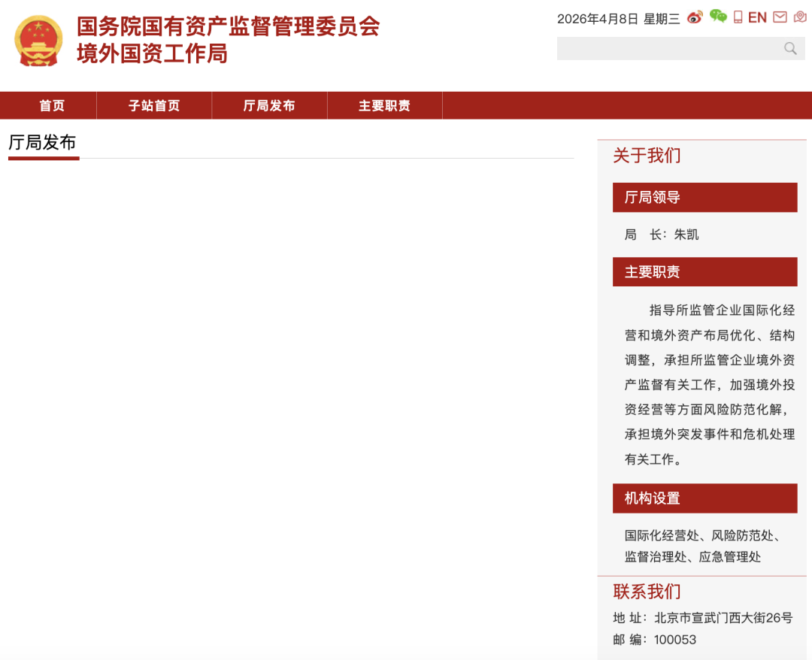
Task: Select 厅局发布 in the red navigation bar
Action: [269, 106]
